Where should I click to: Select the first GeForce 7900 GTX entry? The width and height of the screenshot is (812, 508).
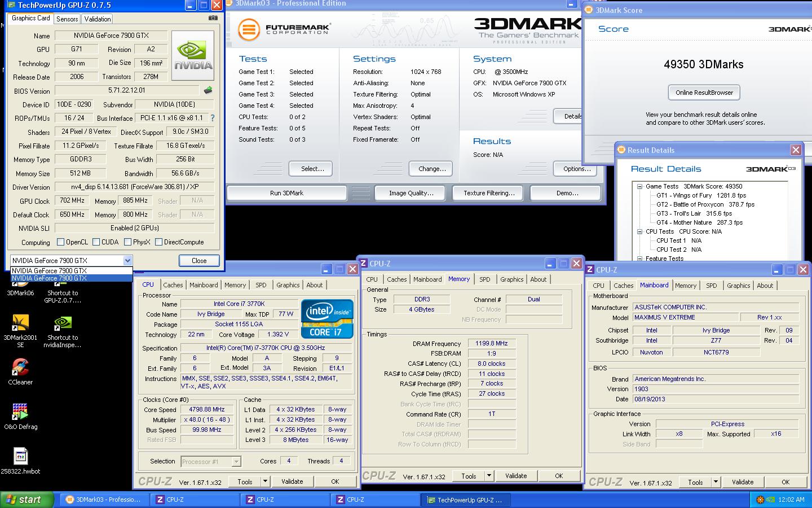point(72,271)
